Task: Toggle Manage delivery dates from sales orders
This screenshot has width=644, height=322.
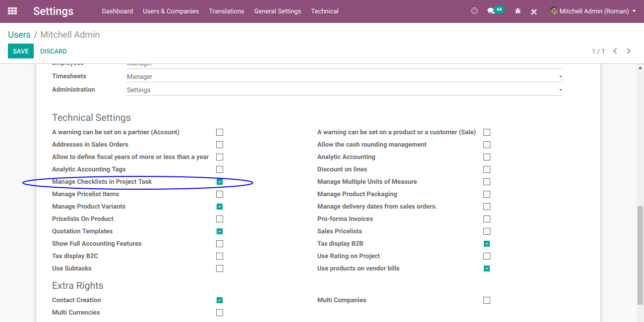Action: point(487,207)
